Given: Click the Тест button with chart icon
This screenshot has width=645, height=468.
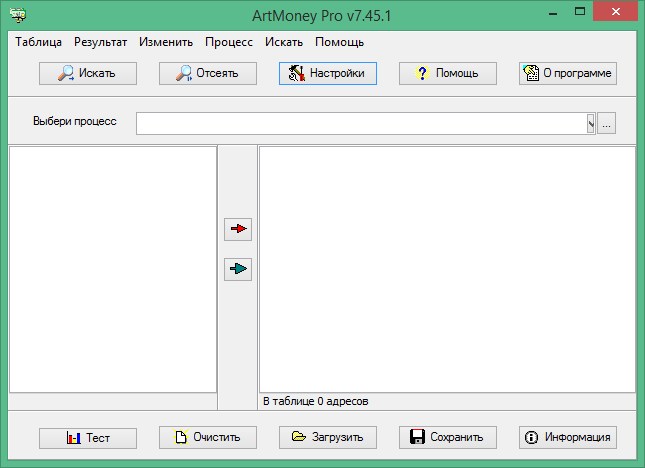Looking at the screenshot, I should pos(88,438).
